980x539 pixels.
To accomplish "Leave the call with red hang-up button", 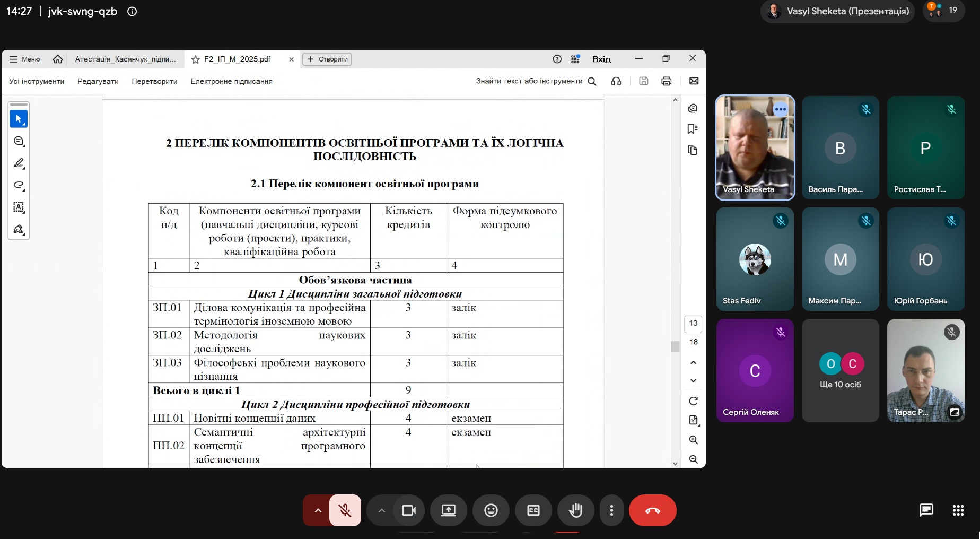I will (x=653, y=510).
